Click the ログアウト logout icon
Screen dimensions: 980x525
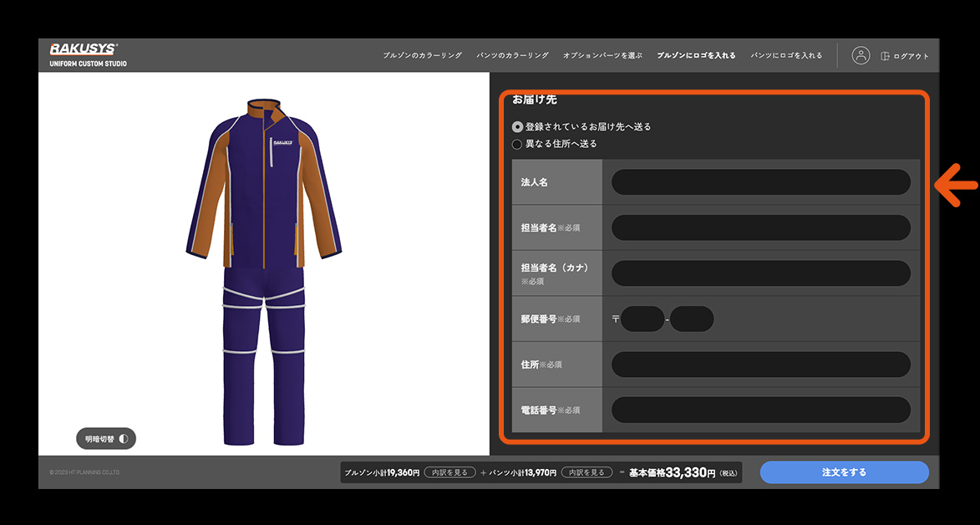[x=886, y=56]
